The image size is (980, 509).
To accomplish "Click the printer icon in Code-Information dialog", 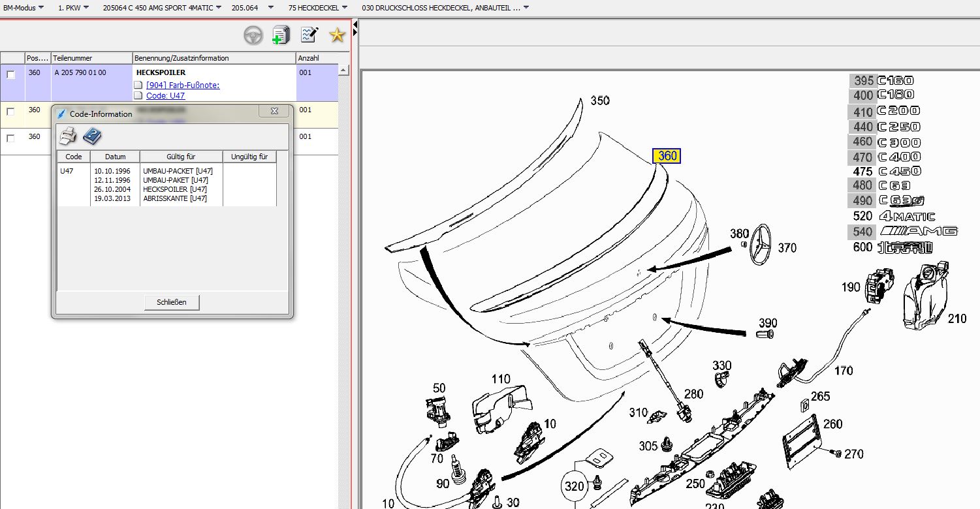I will coord(68,136).
